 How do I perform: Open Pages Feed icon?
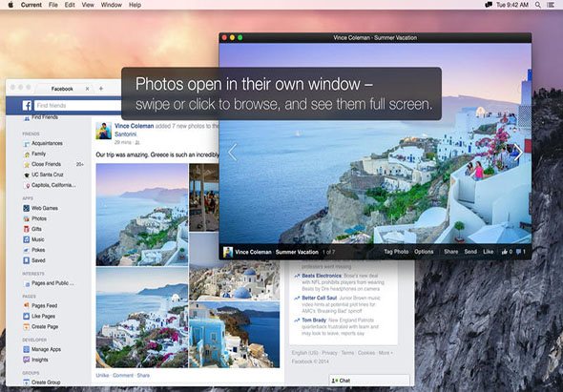point(27,306)
